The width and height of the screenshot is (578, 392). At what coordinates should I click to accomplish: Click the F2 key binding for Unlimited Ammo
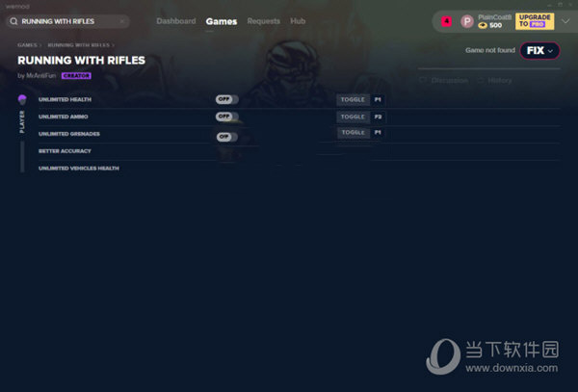[x=378, y=117]
